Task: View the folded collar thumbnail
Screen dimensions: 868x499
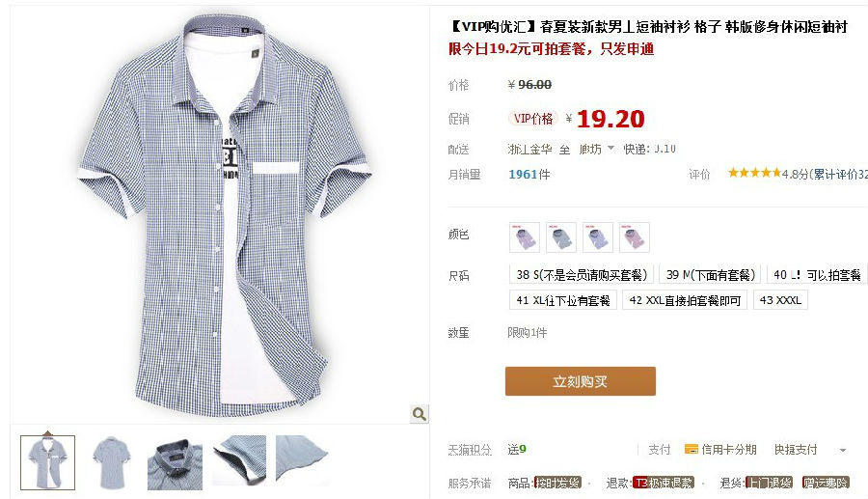Action: point(175,462)
